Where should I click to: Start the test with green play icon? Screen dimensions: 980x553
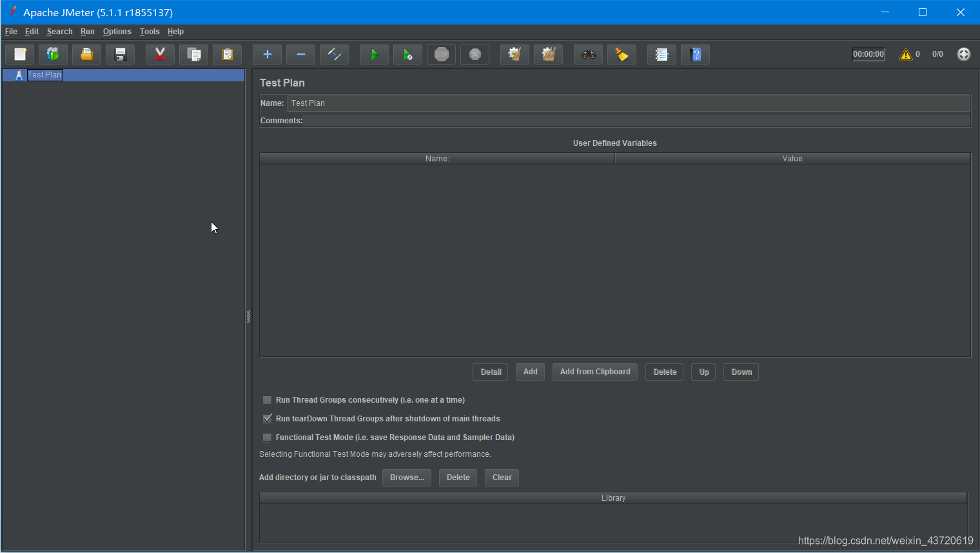tap(374, 54)
